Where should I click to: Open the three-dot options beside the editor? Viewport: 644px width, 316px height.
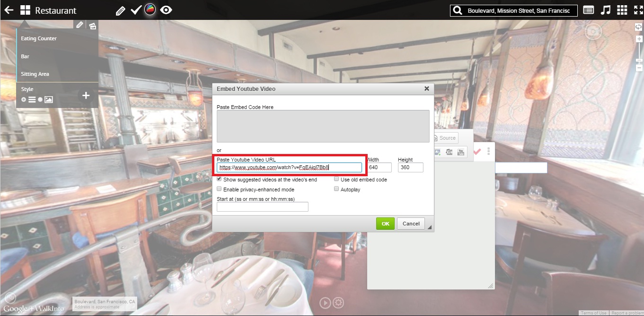click(488, 152)
